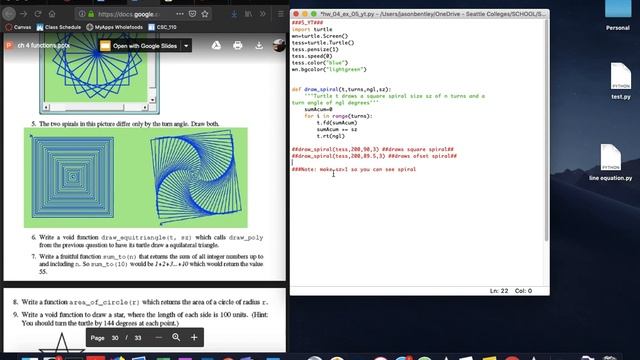Click the 'Ln: 22' status bar entry
The height and width of the screenshot is (360, 640).
pos(499,291)
